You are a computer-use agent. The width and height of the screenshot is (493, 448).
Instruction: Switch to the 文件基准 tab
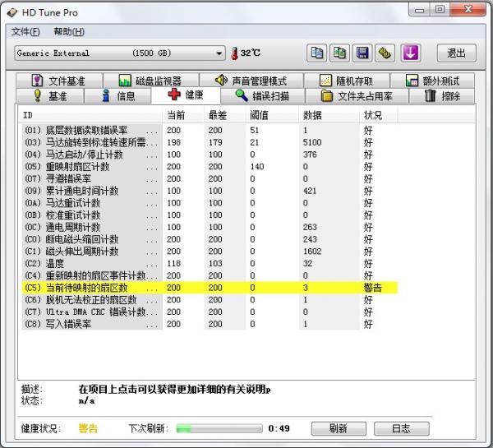click(x=59, y=81)
